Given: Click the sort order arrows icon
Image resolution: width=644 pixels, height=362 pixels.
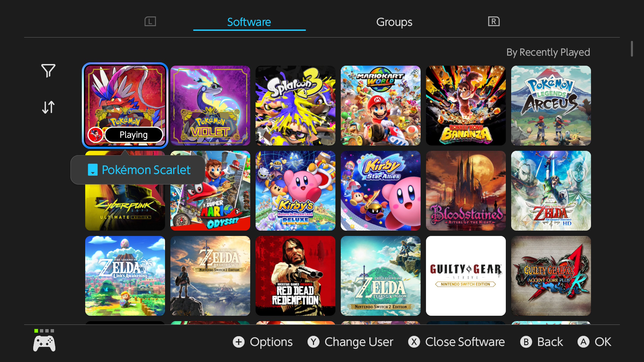Looking at the screenshot, I should (x=48, y=107).
